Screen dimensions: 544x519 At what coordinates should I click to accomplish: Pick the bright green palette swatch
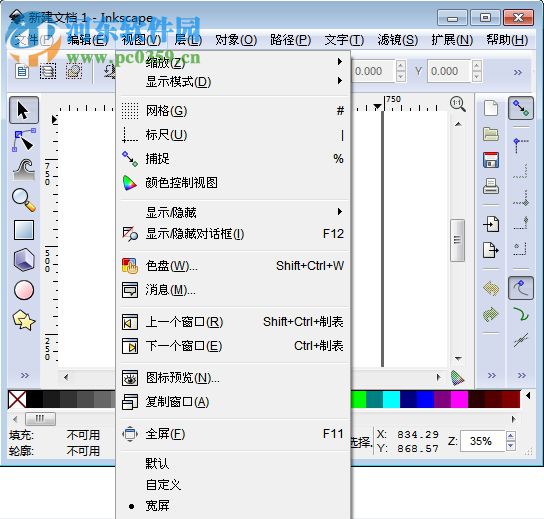pyautogui.click(x=358, y=399)
